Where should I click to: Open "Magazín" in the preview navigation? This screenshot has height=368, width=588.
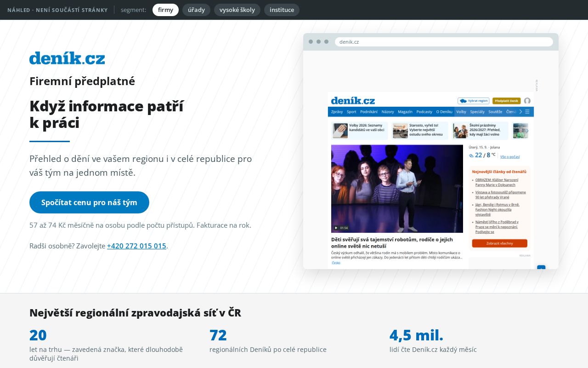point(405,112)
